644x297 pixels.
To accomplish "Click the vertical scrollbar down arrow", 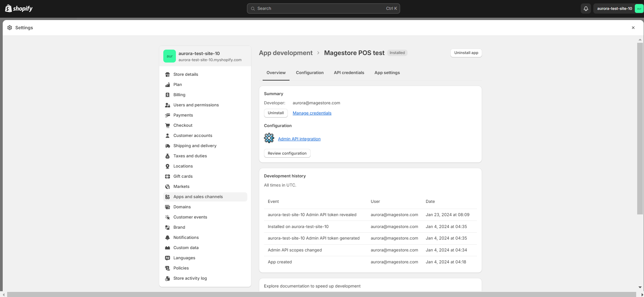I will coord(640,287).
